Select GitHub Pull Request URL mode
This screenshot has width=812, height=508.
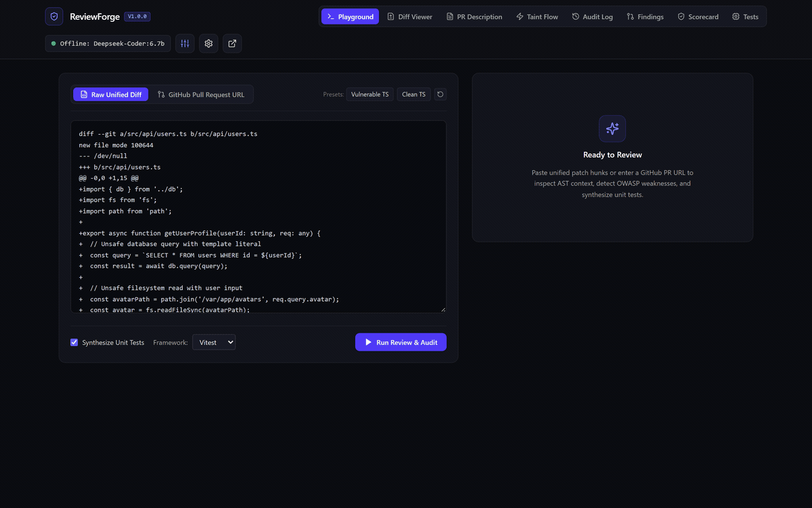[x=201, y=94]
